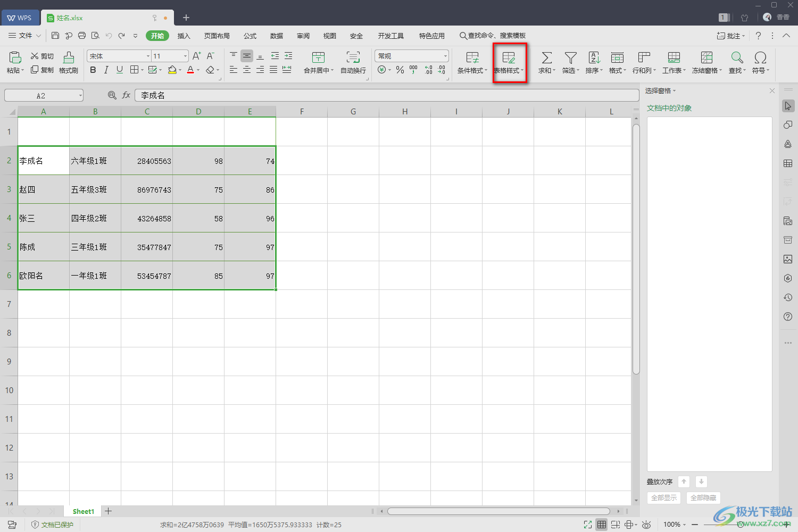Image resolution: width=798 pixels, height=532 pixels.
Task: Add a new sheet with plus button
Action: [108, 511]
